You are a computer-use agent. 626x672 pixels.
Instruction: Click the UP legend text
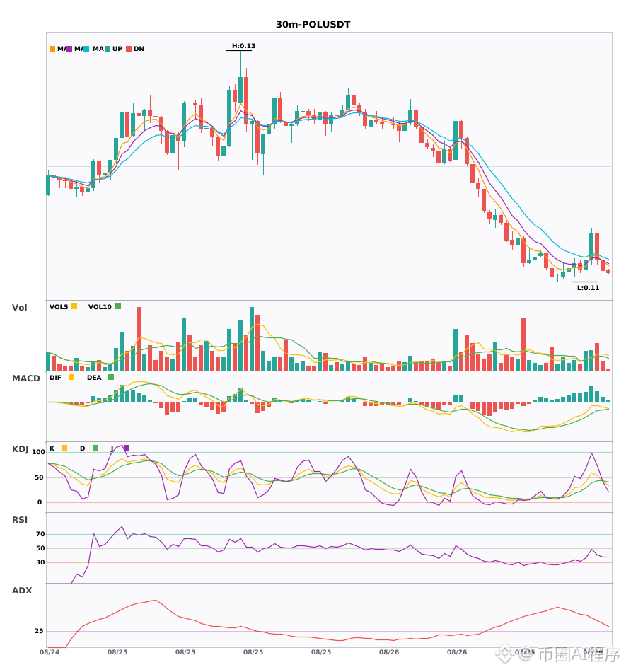[117, 49]
